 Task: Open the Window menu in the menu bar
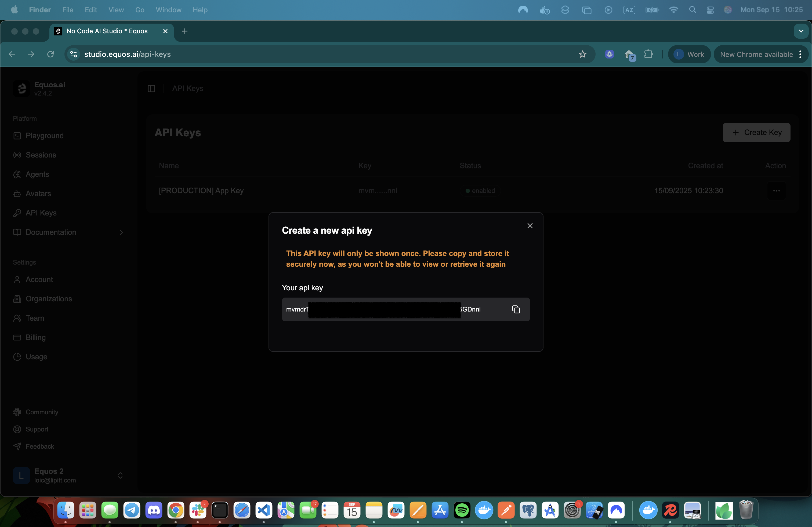pos(168,10)
